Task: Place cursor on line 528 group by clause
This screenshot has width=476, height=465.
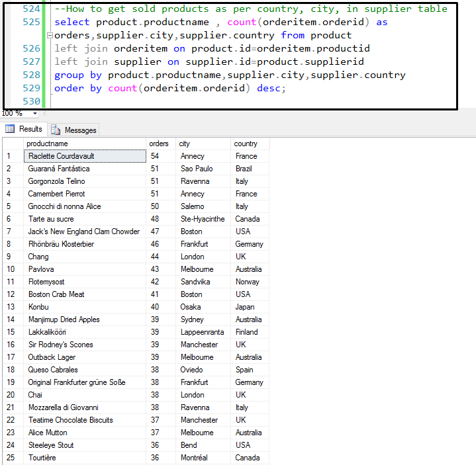Action: point(230,75)
